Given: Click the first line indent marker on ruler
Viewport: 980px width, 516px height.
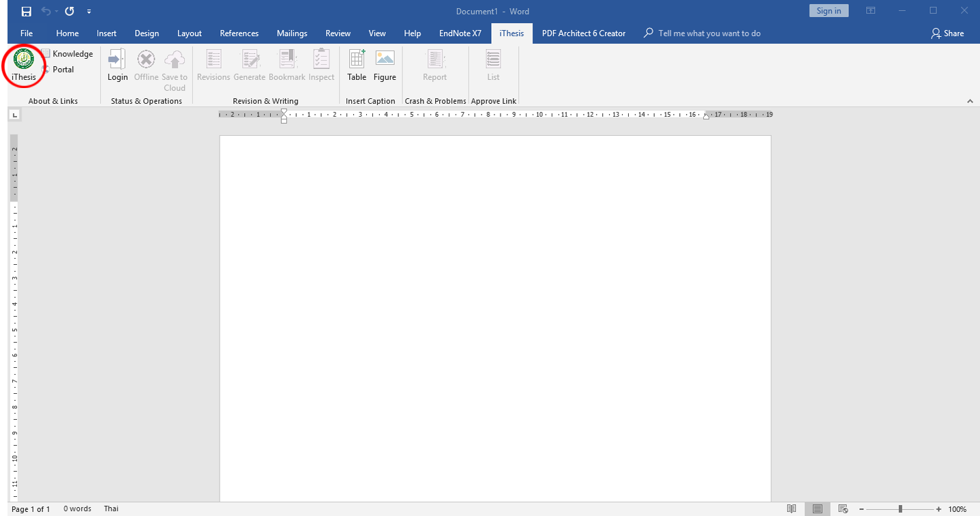Looking at the screenshot, I should coord(284,112).
